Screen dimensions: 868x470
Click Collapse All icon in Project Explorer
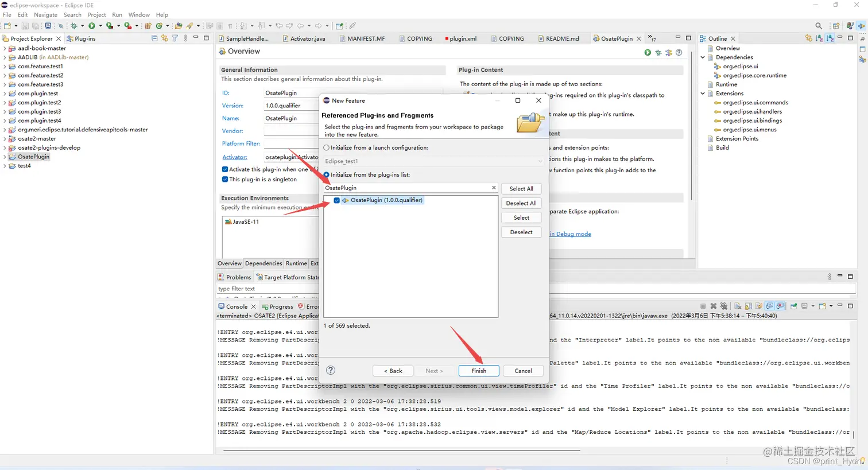click(x=154, y=38)
